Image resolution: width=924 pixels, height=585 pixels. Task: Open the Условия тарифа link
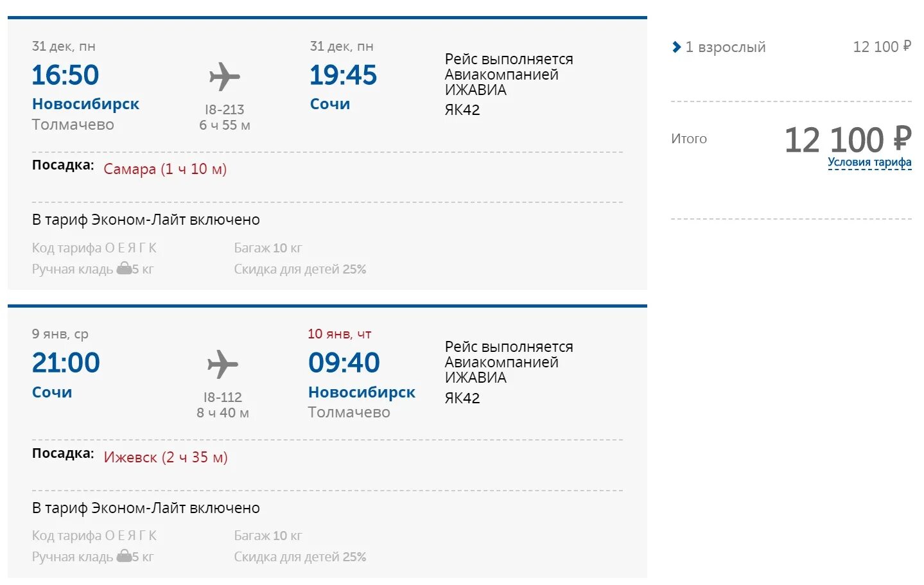869,162
